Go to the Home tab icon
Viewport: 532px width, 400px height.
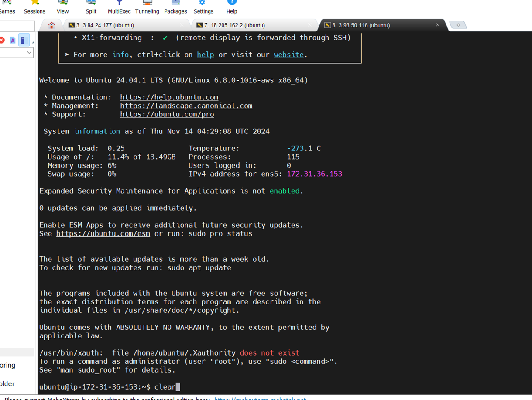pyautogui.click(x=51, y=25)
